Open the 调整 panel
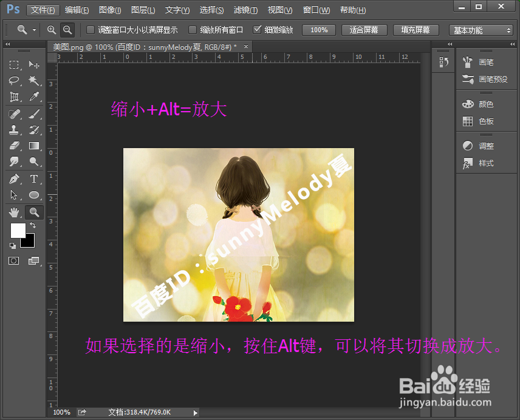The width and height of the screenshot is (520, 420). (x=477, y=146)
